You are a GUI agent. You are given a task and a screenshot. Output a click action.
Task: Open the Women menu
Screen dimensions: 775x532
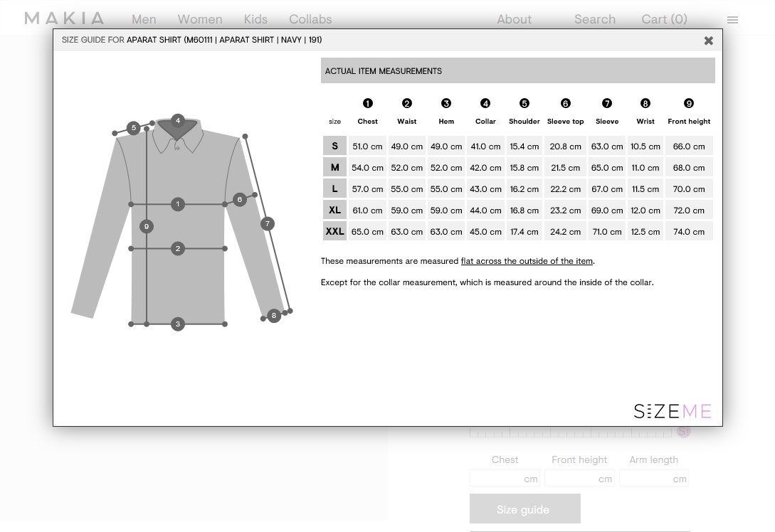click(x=200, y=19)
